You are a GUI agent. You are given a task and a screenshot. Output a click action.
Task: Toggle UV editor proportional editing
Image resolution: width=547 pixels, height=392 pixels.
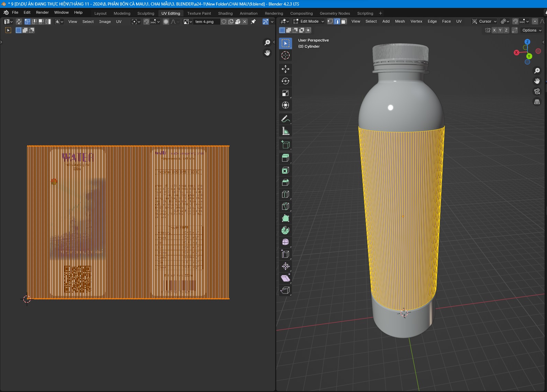166,22
